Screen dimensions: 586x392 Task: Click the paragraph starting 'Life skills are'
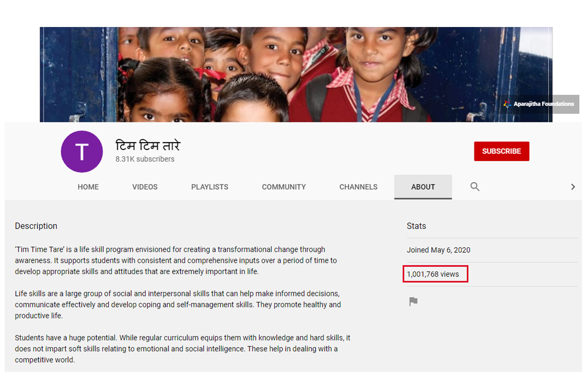tap(178, 305)
